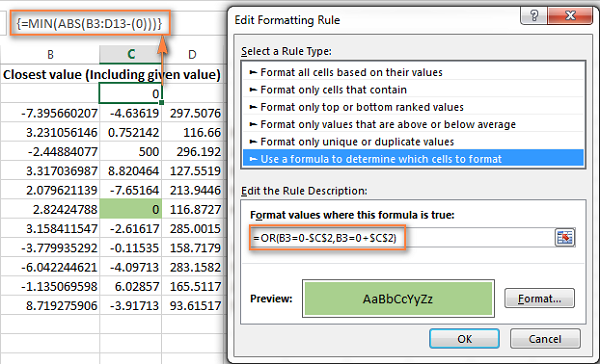Image resolution: width=600 pixels, height=364 pixels.
Task: Select column C header
Action: [x=130, y=54]
